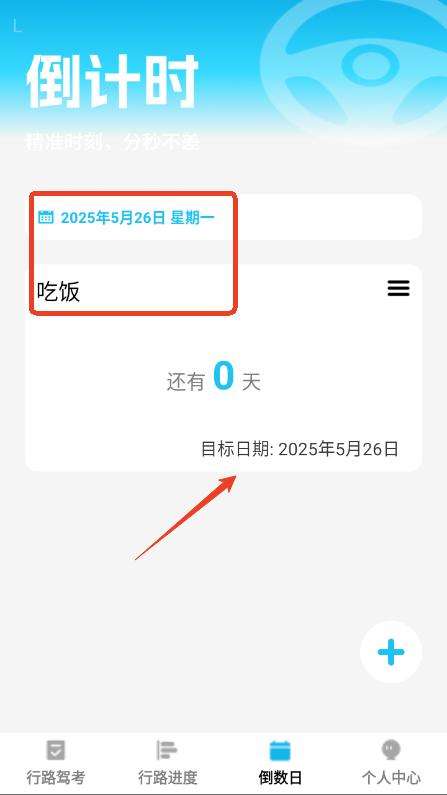The image size is (447, 795).
Task: Tap the date text 2025年5月26日 星期一
Action: [138, 218]
